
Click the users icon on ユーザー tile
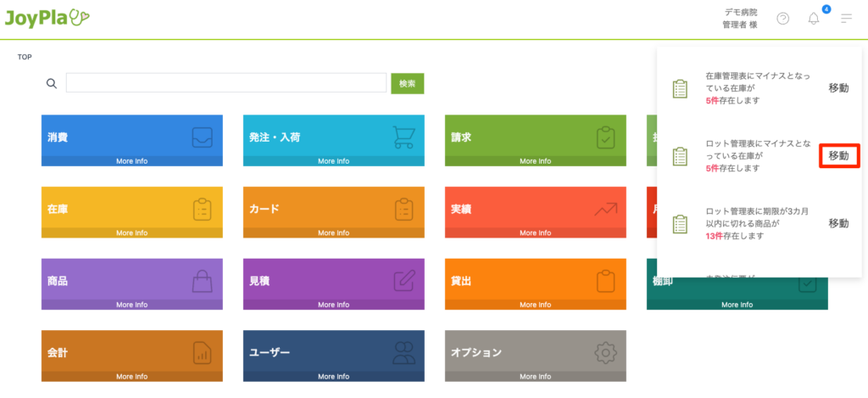[404, 352]
